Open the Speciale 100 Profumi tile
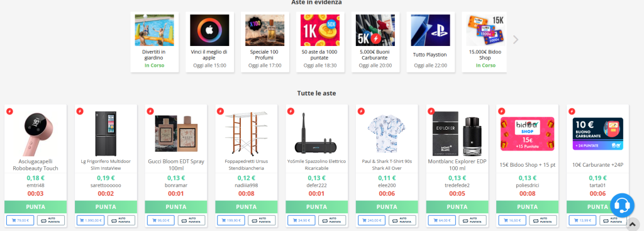 tap(265, 42)
